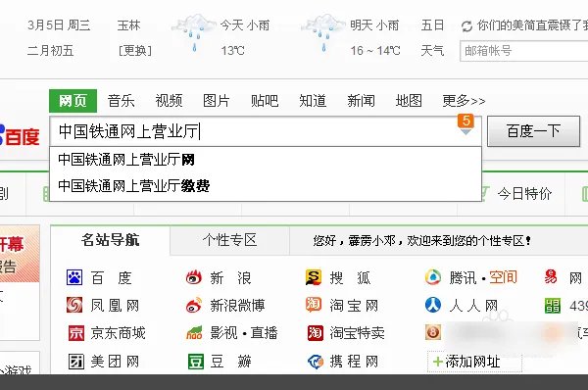Click the 今天 小雨 forecast text
Viewport: 588px width, 390px height.
coord(244,25)
